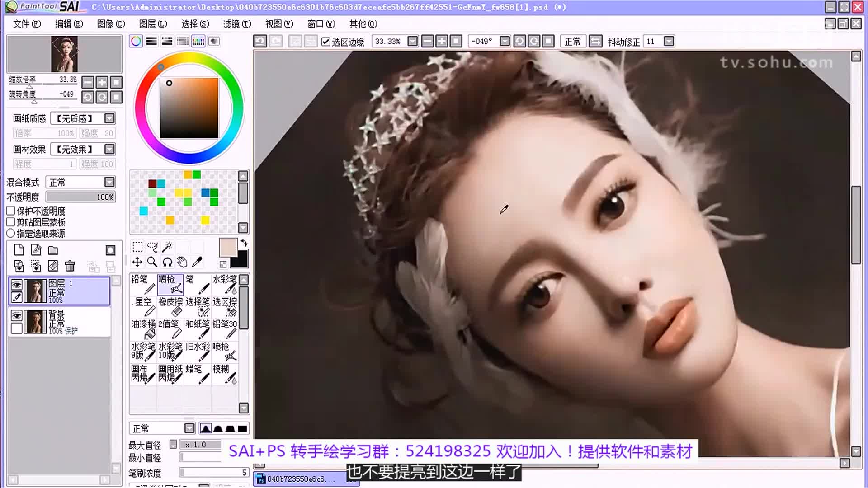The image size is (868, 488).
Task: Activate the 模糊 blur tool
Action: 225,374
